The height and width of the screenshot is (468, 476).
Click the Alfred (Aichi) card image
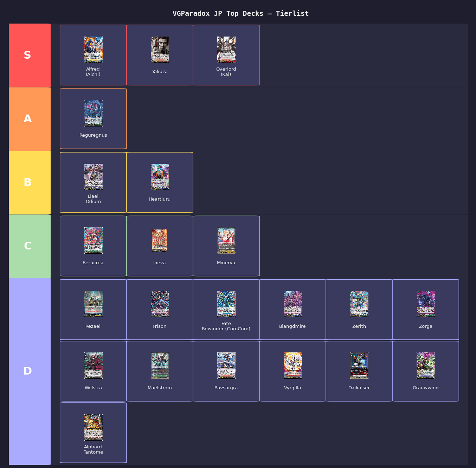(x=93, y=50)
